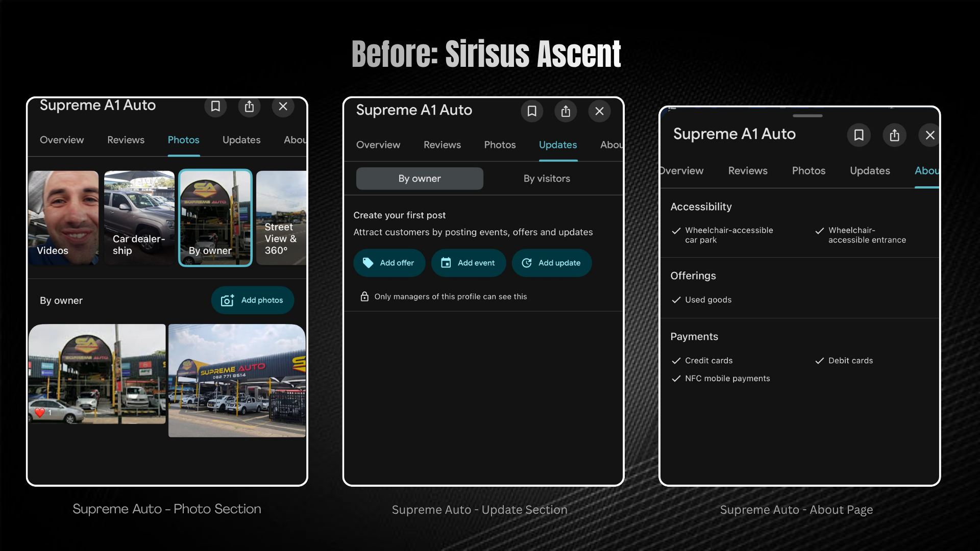Open the Supreme Auto signage photo
The image size is (980, 551).
coord(237,381)
